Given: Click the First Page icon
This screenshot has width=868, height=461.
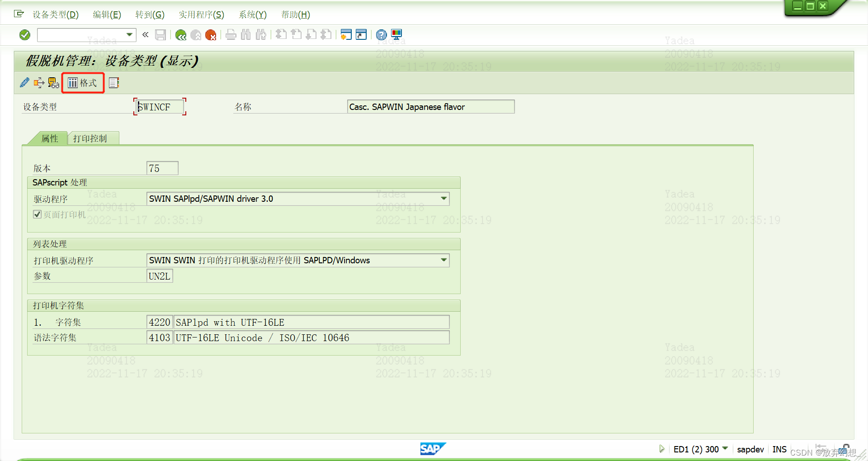Looking at the screenshot, I should pos(281,35).
